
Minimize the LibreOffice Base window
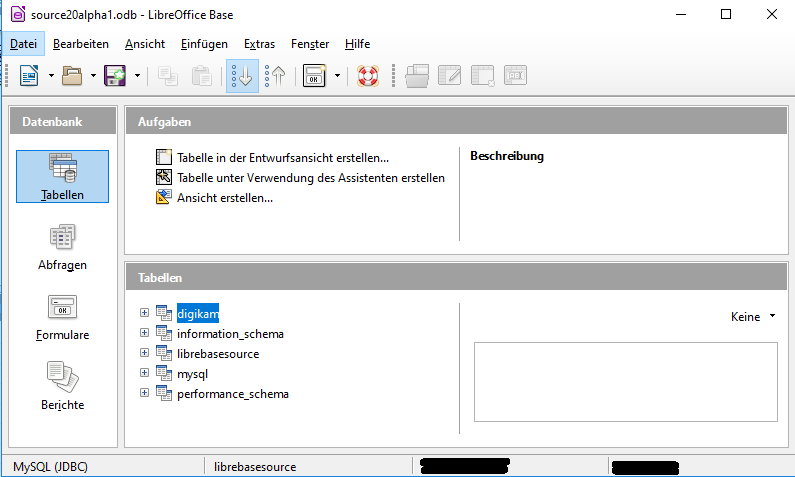[681, 14]
